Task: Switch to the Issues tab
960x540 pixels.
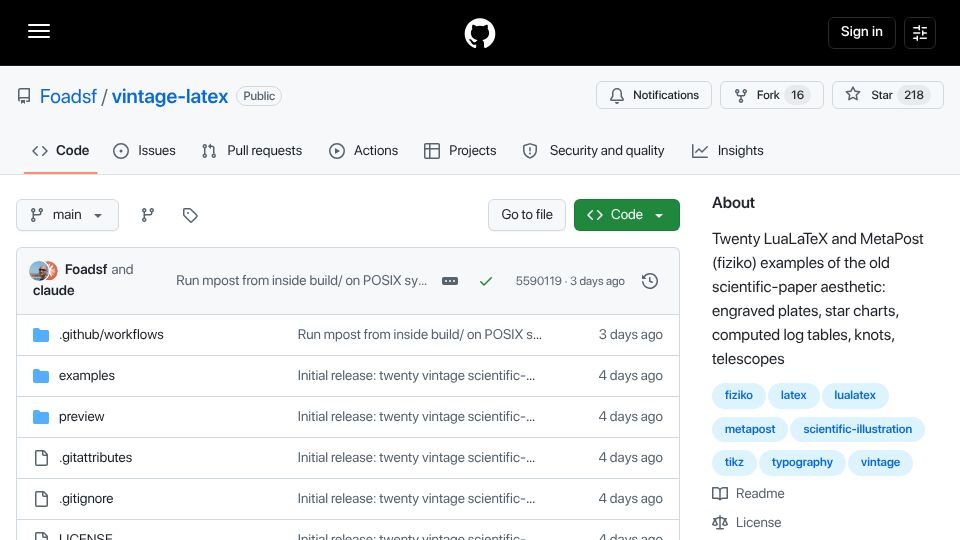Action: 144,151
